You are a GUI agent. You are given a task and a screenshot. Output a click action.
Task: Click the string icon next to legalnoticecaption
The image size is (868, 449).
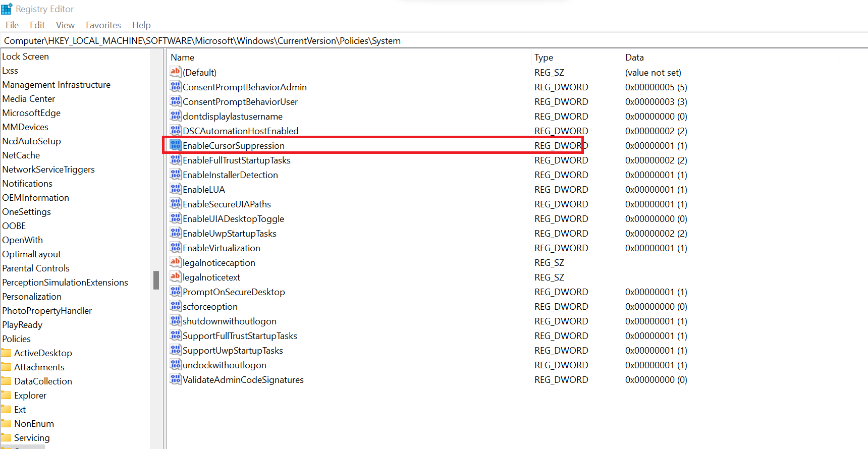pos(175,262)
